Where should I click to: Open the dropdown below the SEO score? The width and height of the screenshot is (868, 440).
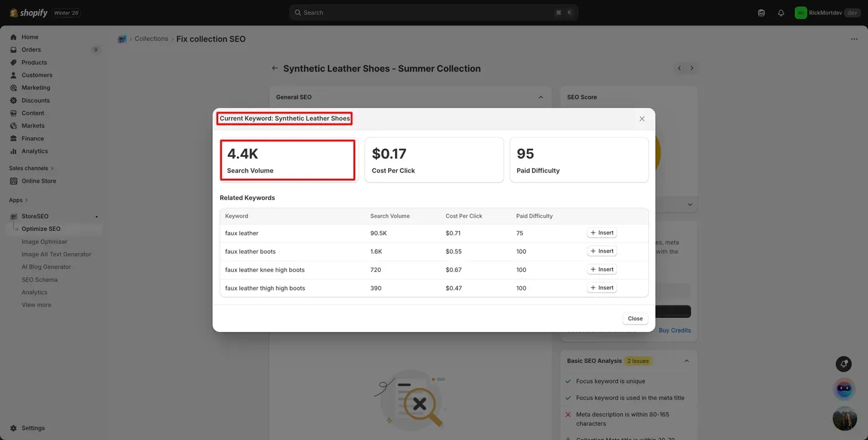point(691,204)
